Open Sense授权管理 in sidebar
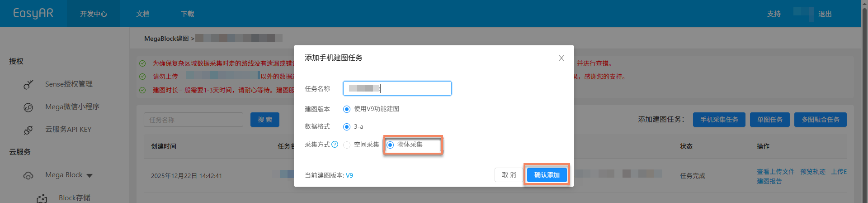The image size is (868, 203). click(69, 84)
